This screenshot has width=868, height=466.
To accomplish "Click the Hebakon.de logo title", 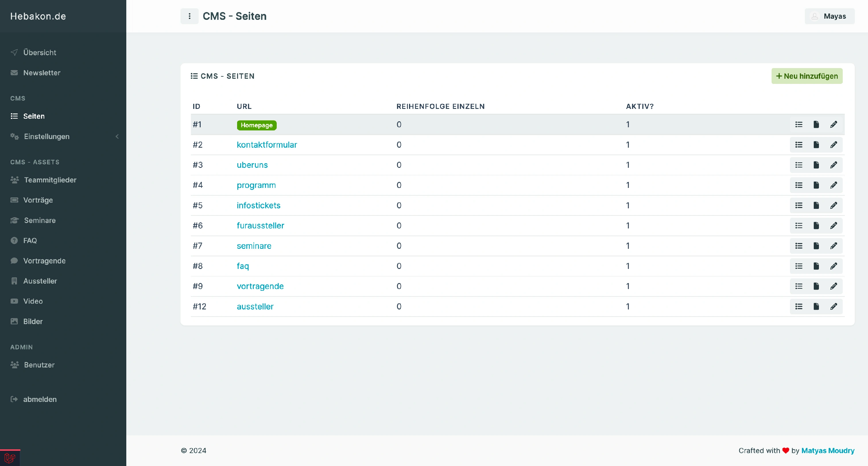I will point(38,16).
